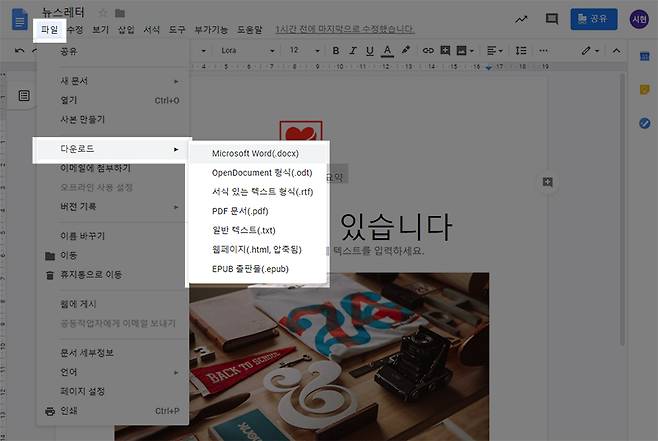The image size is (658, 441).
Task: Open the highlight color pen tool
Action: point(405,50)
